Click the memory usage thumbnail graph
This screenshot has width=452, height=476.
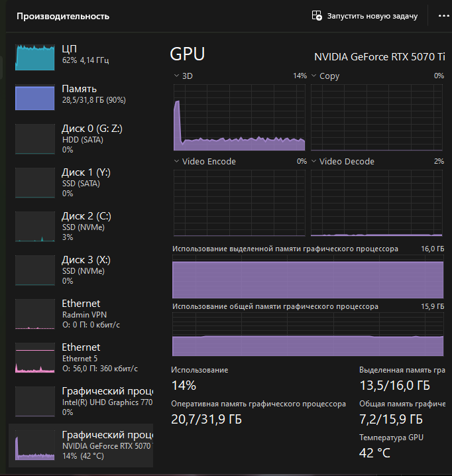[35, 97]
